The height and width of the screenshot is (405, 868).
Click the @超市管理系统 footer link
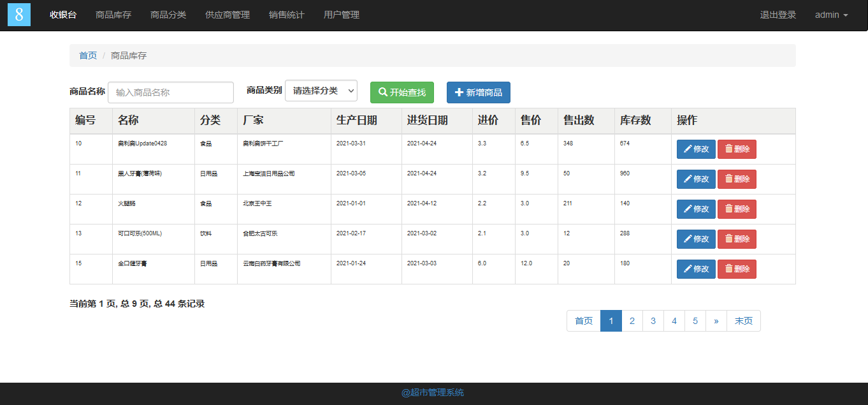[433, 392]
